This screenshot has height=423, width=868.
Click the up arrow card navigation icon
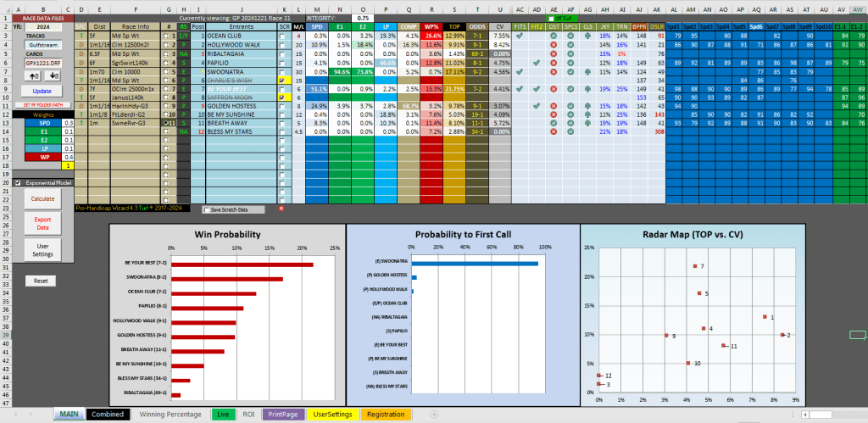coord(34,74)
